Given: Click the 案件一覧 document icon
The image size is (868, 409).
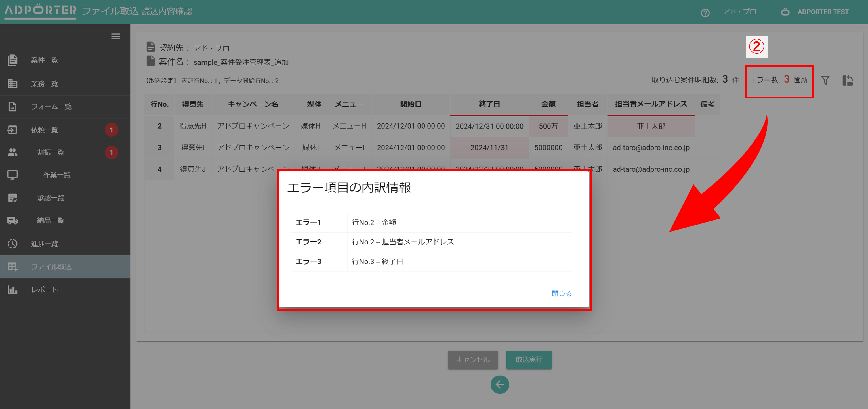Looking at the screenshot, I should (x=12, y=60).
